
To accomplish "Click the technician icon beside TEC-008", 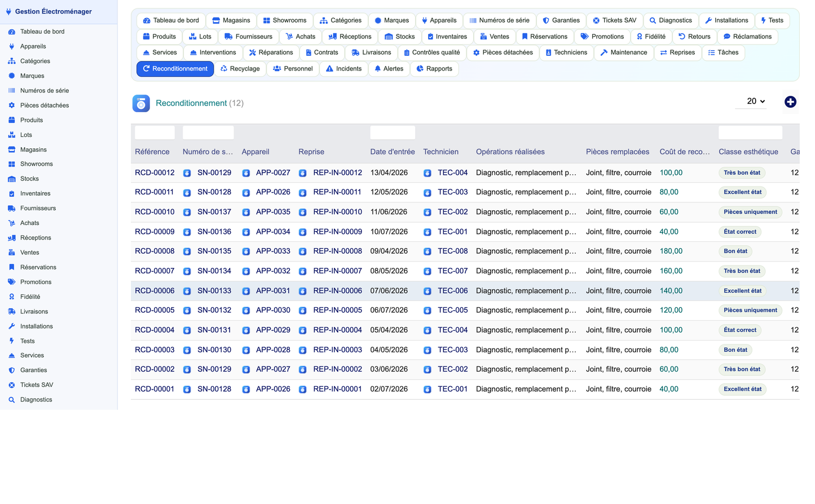I will [x=427, y=251].
